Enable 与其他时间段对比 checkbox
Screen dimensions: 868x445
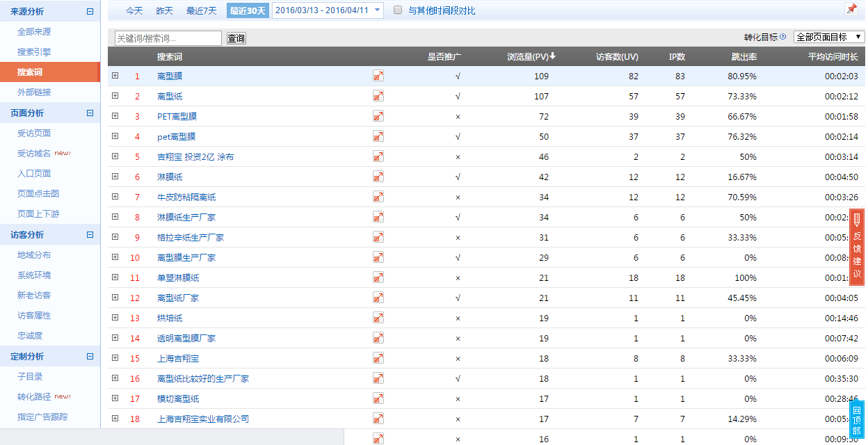click(x=398, y=10)
